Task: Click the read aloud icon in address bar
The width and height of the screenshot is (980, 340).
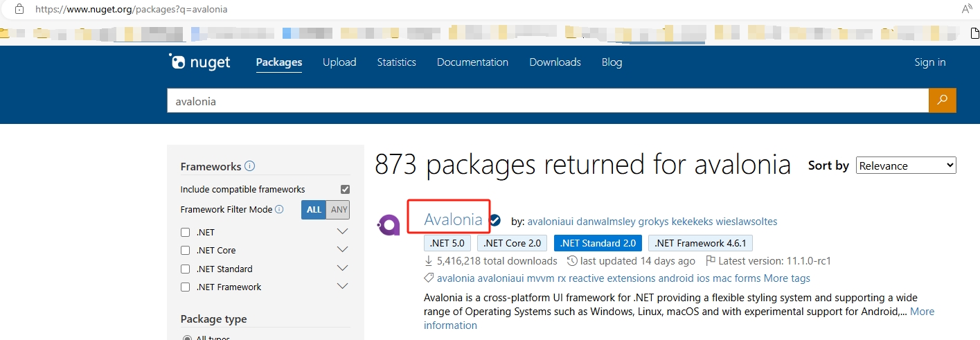Action: 968,10
